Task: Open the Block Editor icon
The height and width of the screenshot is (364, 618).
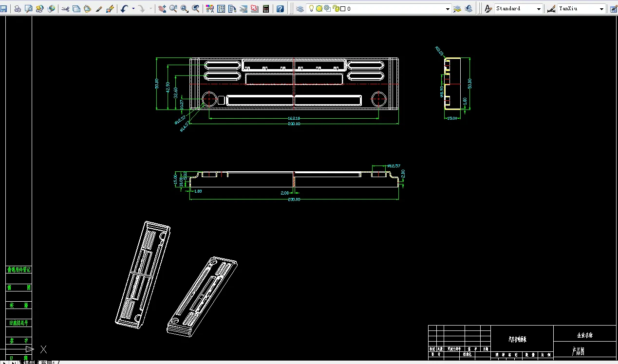Action: (x=110, y=9)
